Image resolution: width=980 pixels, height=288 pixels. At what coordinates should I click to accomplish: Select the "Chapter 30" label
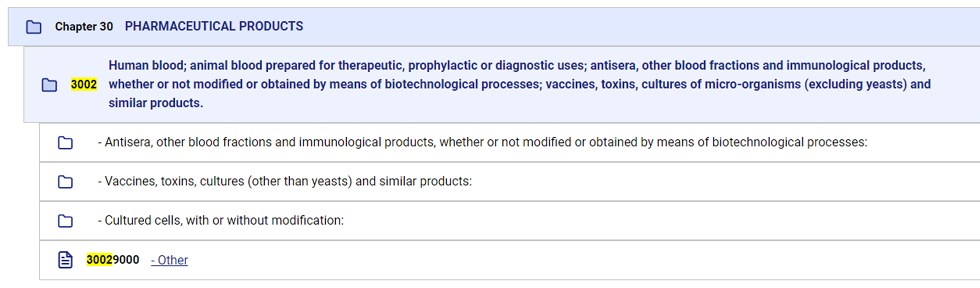point(84,27)
